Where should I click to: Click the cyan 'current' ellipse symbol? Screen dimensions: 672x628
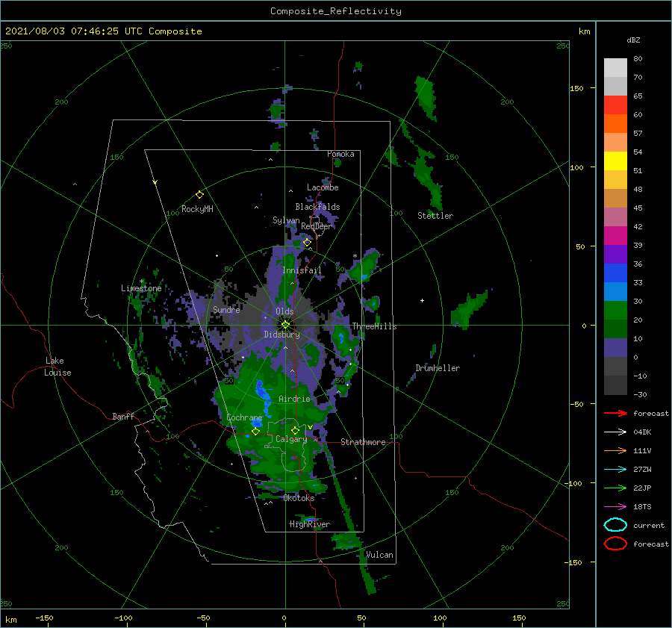coord(615,525)
